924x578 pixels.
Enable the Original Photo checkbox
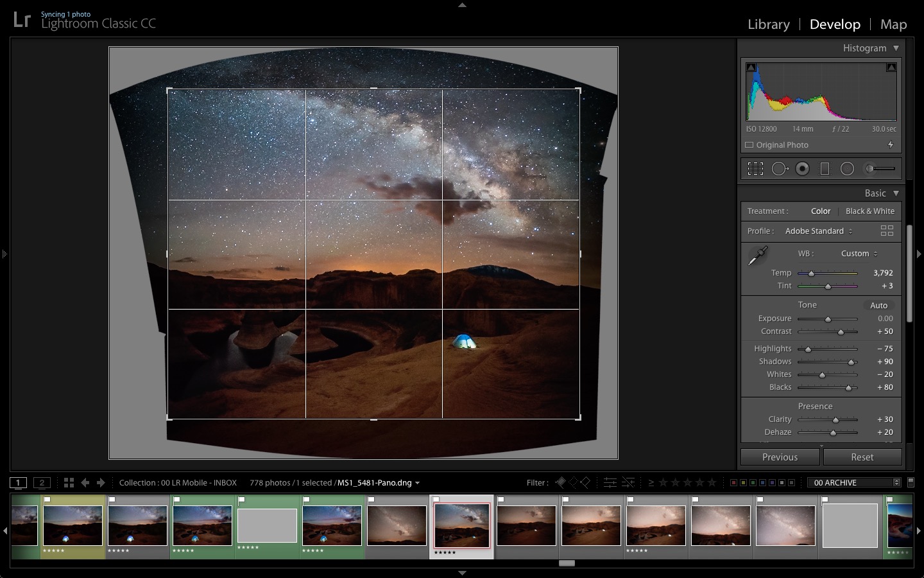pos(749,145)
